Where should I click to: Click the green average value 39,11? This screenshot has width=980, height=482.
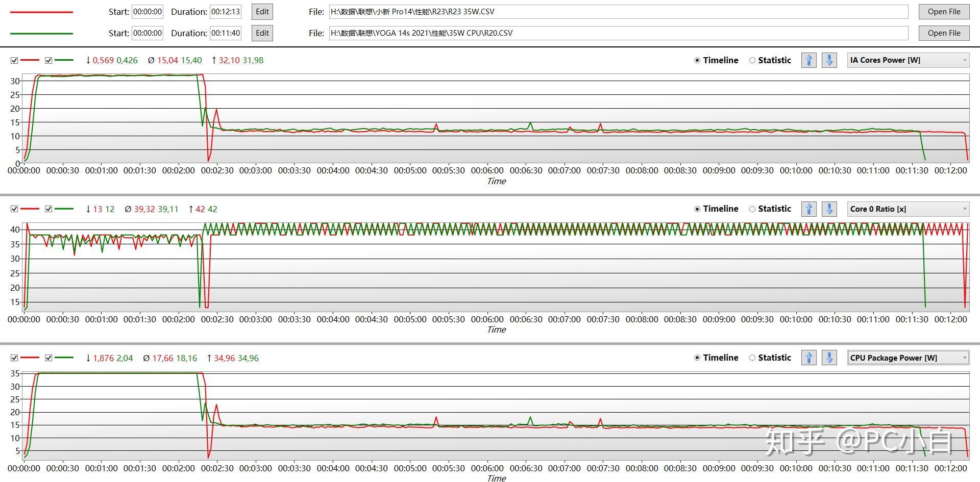168,209
